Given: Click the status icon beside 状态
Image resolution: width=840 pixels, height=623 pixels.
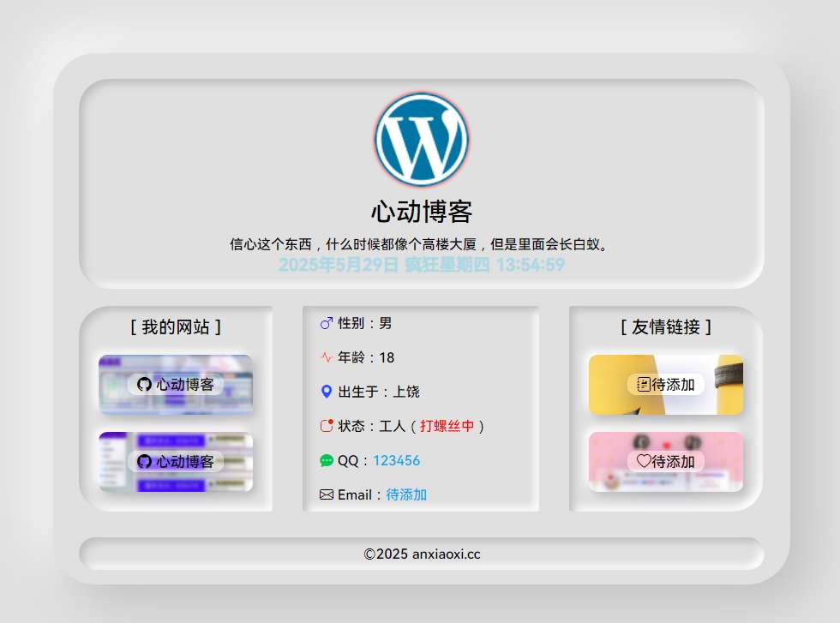Looking at the screenshot, I should click(327, 426).
